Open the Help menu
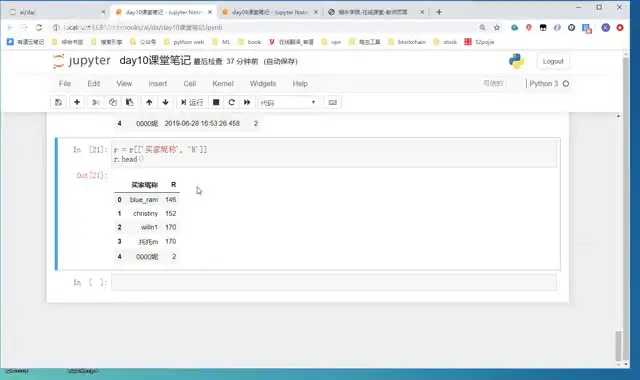 click(x=300, y=84)
